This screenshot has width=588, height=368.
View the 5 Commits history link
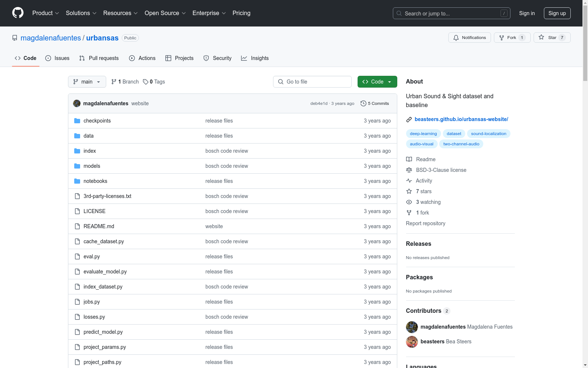tap(375, 103)
